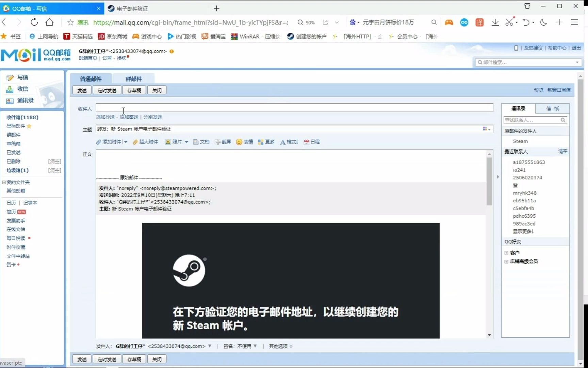Collapse the contacts side panel arrow
The image size is (588, 368).
pos(498,177)
